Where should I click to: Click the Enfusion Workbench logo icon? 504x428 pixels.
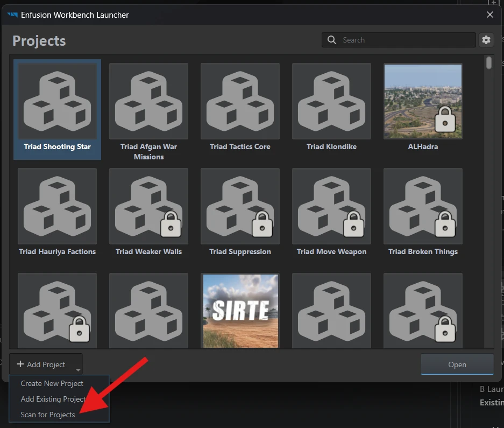click(12, 15)
